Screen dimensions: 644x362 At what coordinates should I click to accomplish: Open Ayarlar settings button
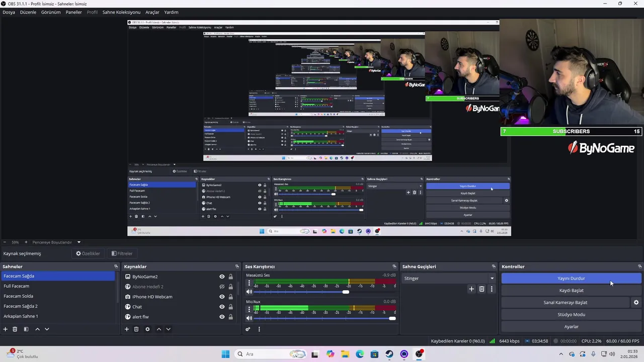tap(571, 327)
